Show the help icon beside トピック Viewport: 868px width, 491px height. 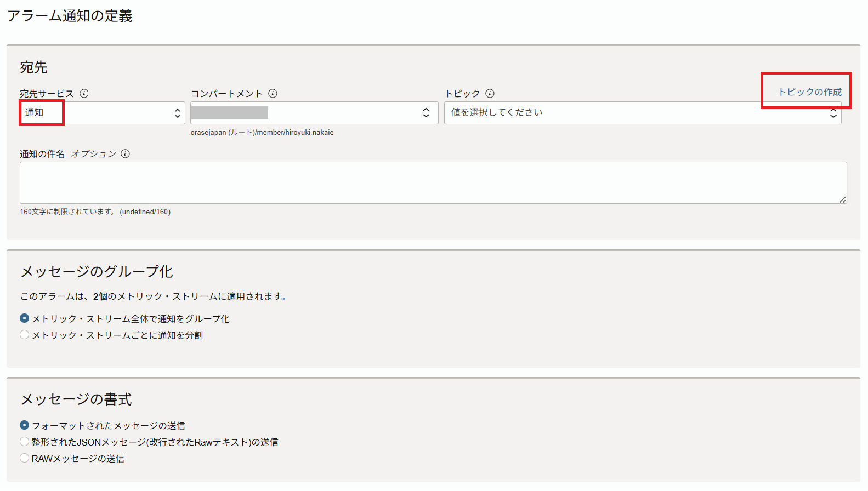(x=490, y=93)
